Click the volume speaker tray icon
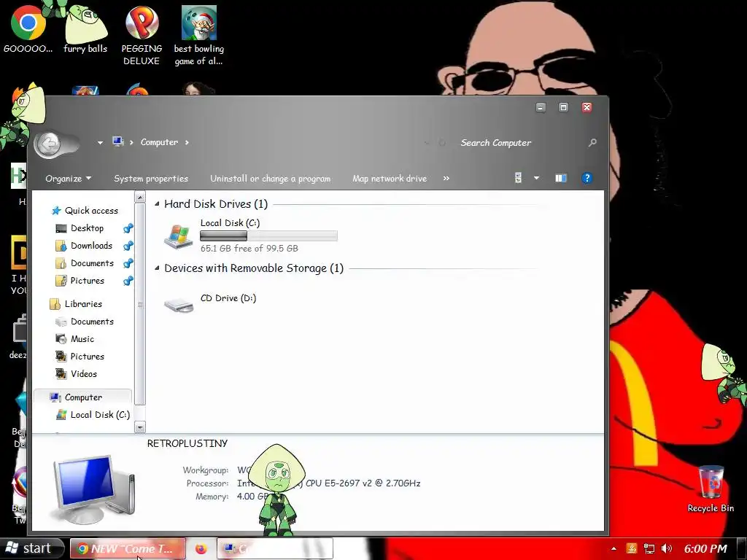The width and height of the screenshot is (747, 560). [667, 548]
